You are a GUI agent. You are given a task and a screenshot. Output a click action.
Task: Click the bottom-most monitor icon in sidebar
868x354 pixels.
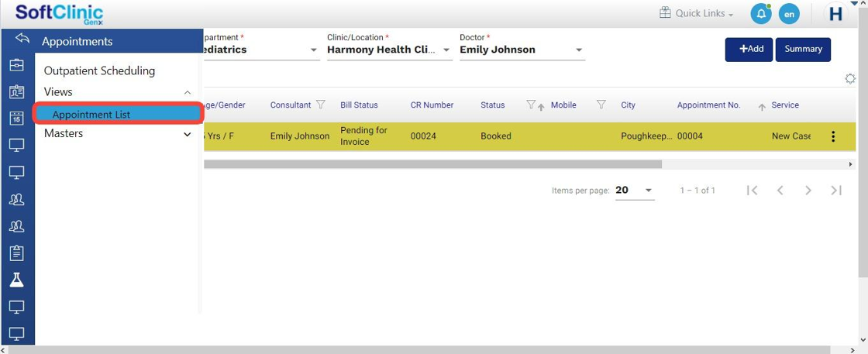pyautogui.click(x=16, y=334)
